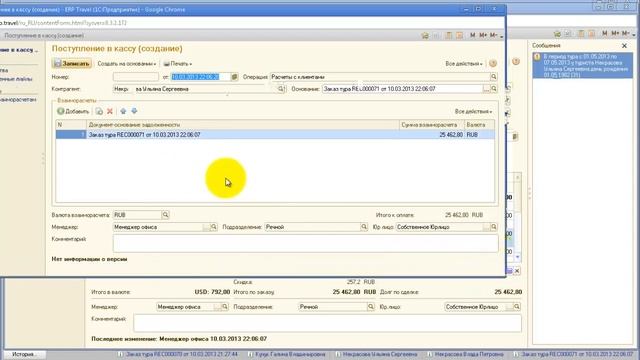Click the Подразделение field 'Речной' in front form
The image size is (640, 360).
pos(312,227)
